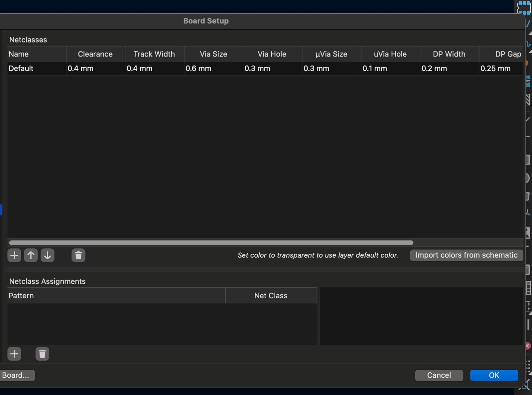Image resolution: width=532 pixels, height=395 pixels.
Task: Add a new netclass assignment pattern
Action: pyautogui.click(x=14, y=354)
